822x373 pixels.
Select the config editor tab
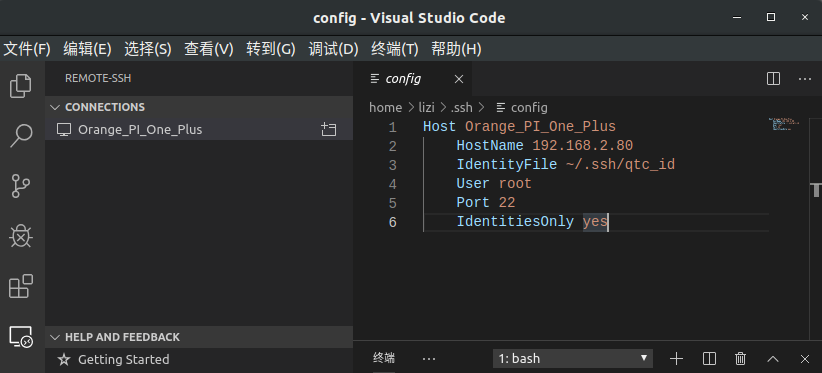coord(413,79)
